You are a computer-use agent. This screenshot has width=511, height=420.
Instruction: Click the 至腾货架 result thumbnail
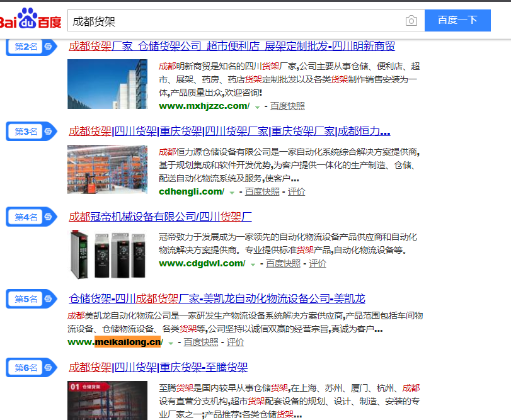coord(107,400)
